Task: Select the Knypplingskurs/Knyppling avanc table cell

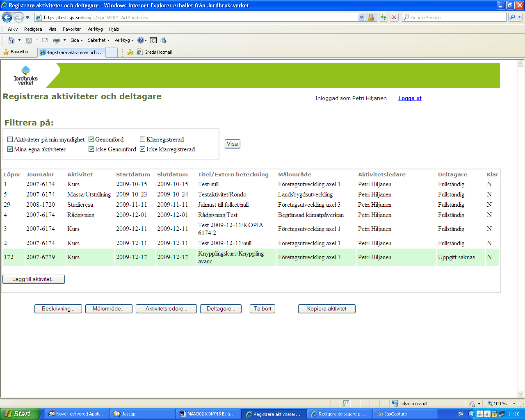Action: click(x=236, y=257)
